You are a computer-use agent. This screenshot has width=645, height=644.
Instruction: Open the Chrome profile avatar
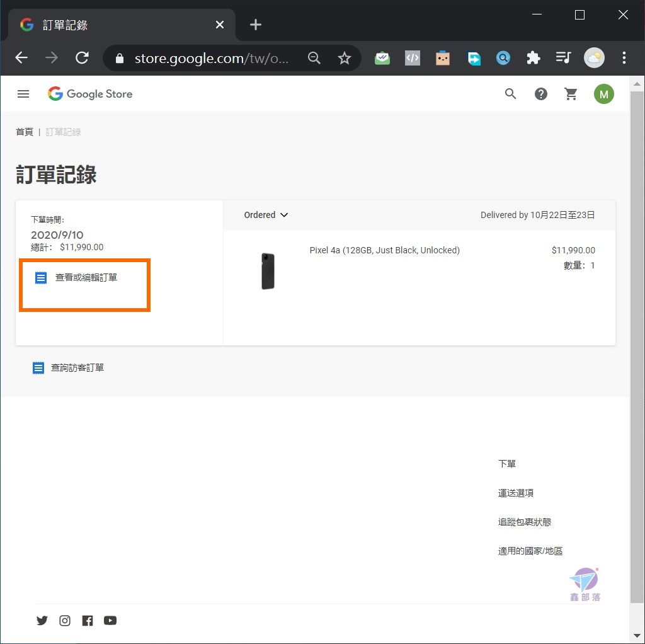click(x=594, y=58)
